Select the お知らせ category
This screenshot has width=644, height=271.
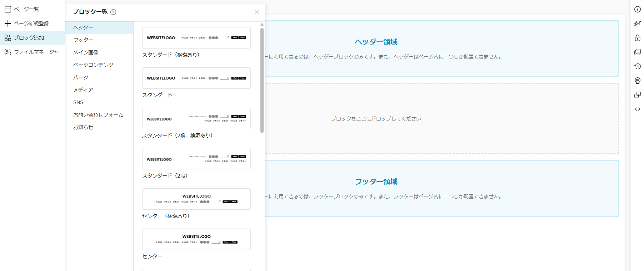(x=99, y=127)
